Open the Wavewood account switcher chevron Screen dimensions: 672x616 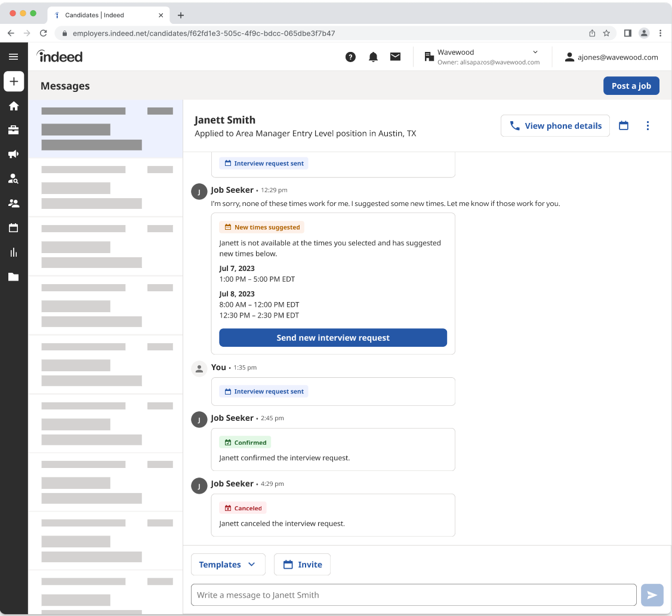535,52
